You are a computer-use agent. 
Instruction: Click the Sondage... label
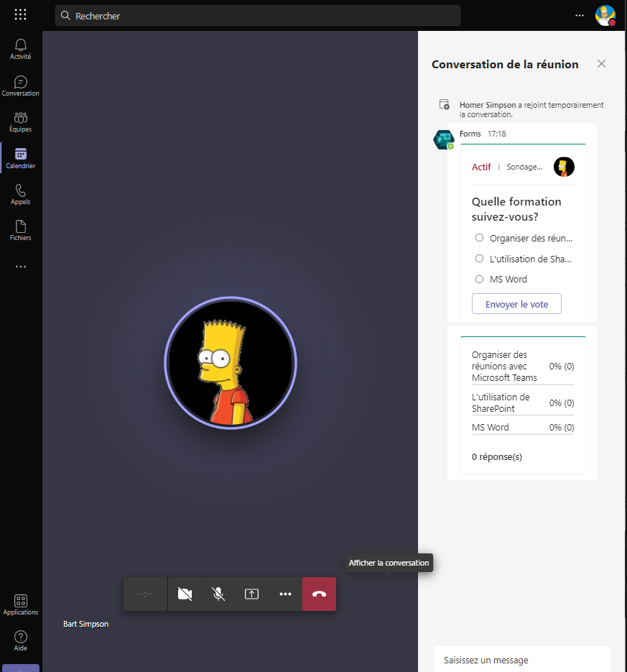pyautogui.click(x=524, y=167)
